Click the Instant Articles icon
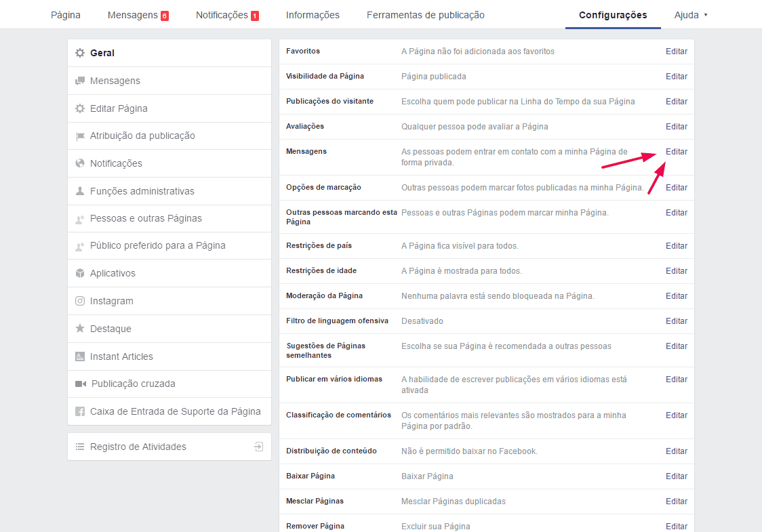 tap(80, 356)
